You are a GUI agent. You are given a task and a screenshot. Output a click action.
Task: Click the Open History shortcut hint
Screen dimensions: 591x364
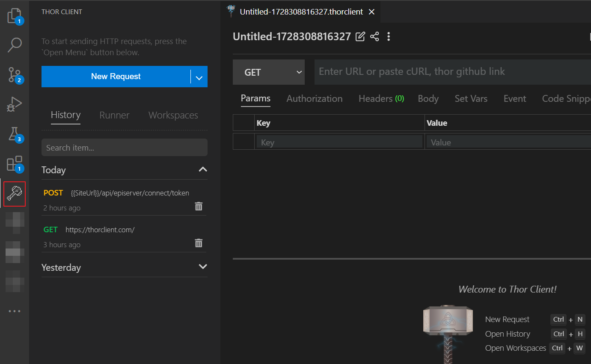point(535,334)
